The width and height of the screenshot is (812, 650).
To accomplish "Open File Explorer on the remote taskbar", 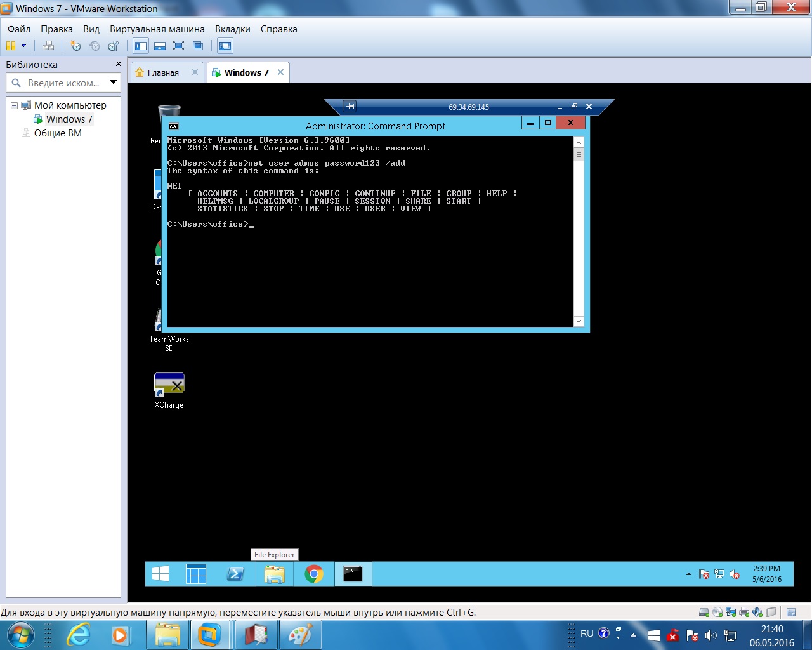I will [275, 574].
